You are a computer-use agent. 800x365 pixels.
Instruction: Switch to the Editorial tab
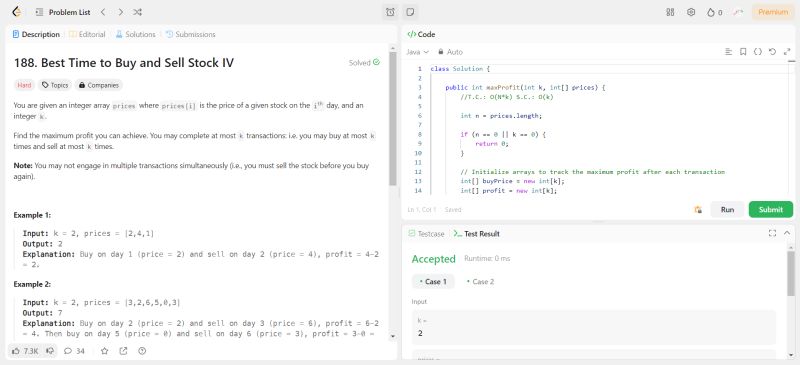click(87, 34)
